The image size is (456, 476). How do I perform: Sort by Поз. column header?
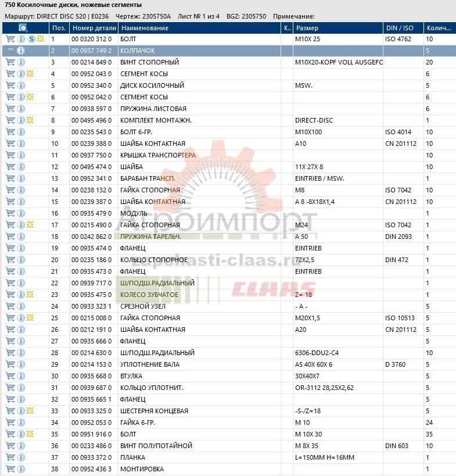(x=59, y=28)
